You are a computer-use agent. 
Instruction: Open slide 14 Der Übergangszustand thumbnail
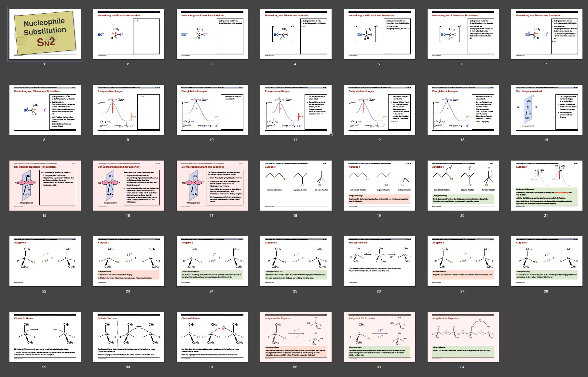tap(547, 110)
